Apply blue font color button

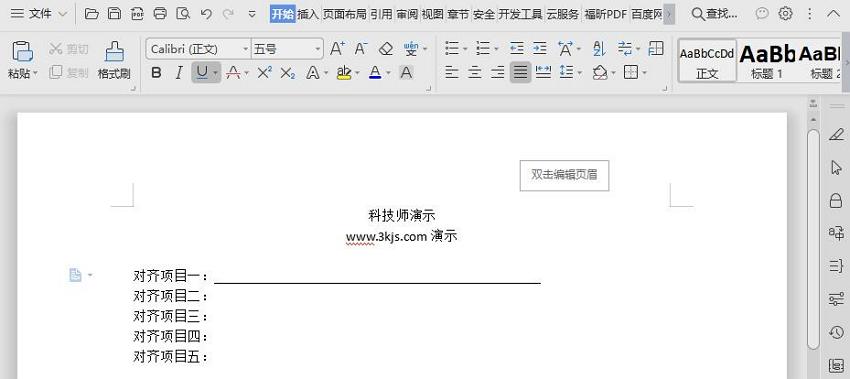[375, 73]
